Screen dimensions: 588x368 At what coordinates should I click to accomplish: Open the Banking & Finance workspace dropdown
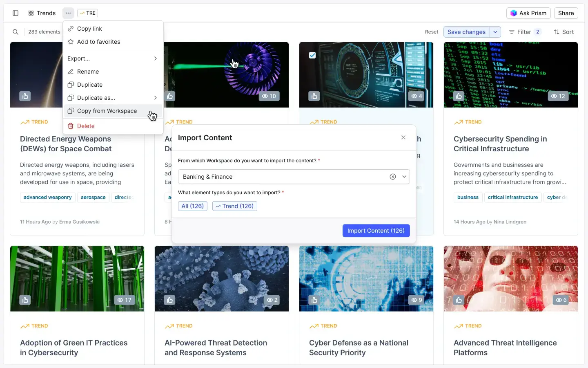click(x=404, y=177)
